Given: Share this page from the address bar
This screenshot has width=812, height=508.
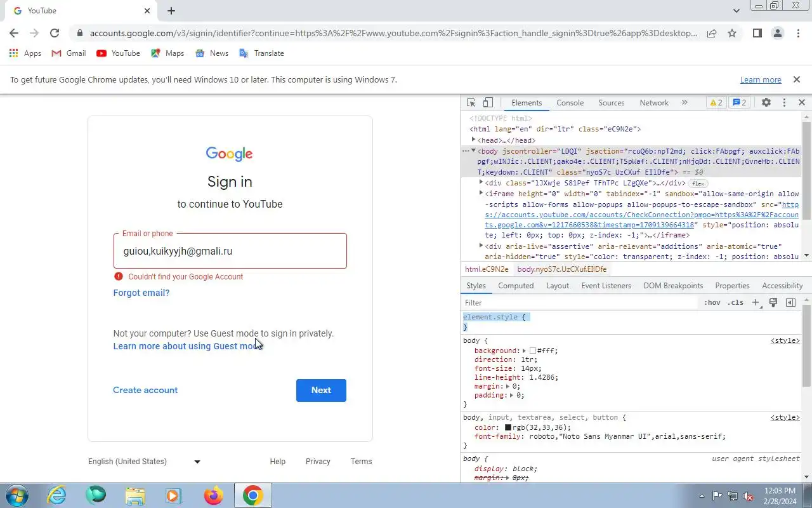Looking at the screenshot, I should (x=712, y=34).
